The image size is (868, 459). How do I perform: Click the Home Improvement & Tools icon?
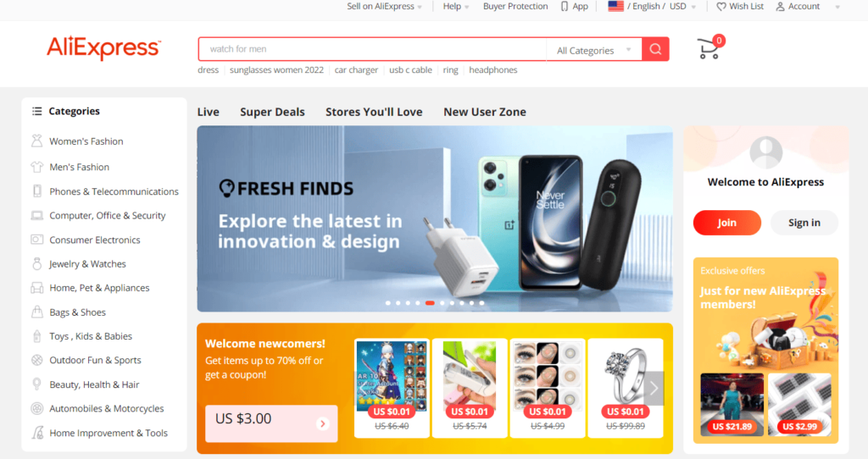(37, 433)
